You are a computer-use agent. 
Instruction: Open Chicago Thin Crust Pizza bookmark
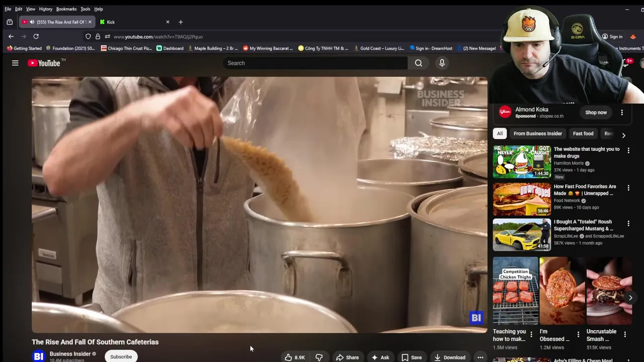pos(126,48)
